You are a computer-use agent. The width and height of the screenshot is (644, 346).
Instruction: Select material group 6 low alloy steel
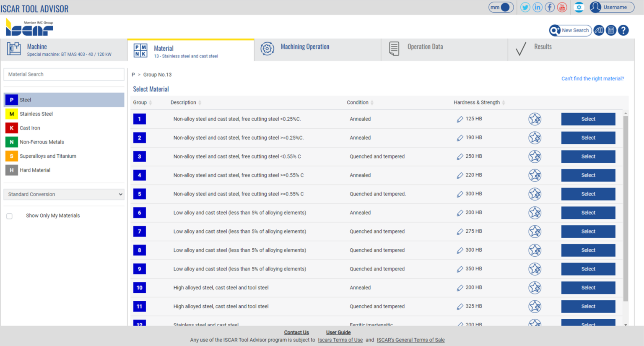pyautogui.click(x=588, y=213)
